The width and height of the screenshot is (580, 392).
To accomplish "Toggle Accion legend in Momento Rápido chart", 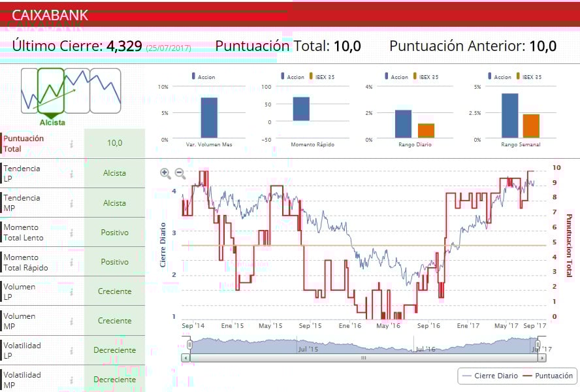I will pos(293,76).
